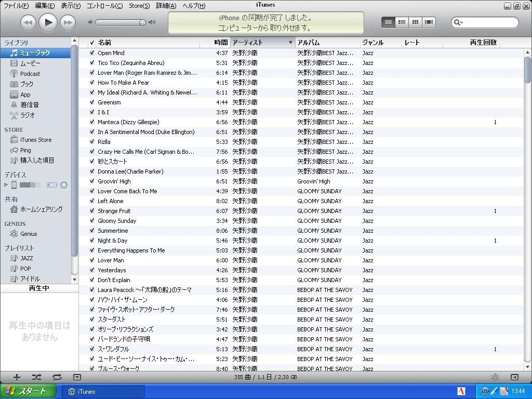This screenshot has width=532, height=399.
Task: Open iTunes Store in sidebar
Action: pos(35,140)
